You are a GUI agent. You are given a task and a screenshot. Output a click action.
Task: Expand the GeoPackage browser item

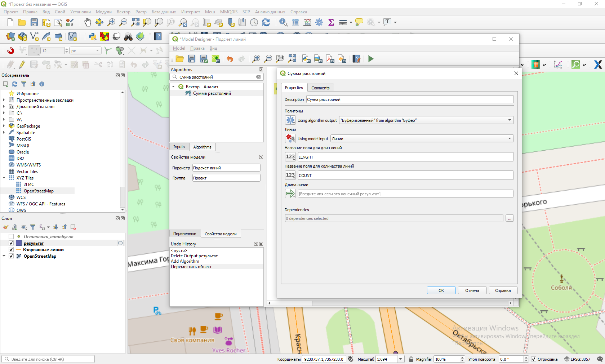pyautogui.click(x=4, y=126)
